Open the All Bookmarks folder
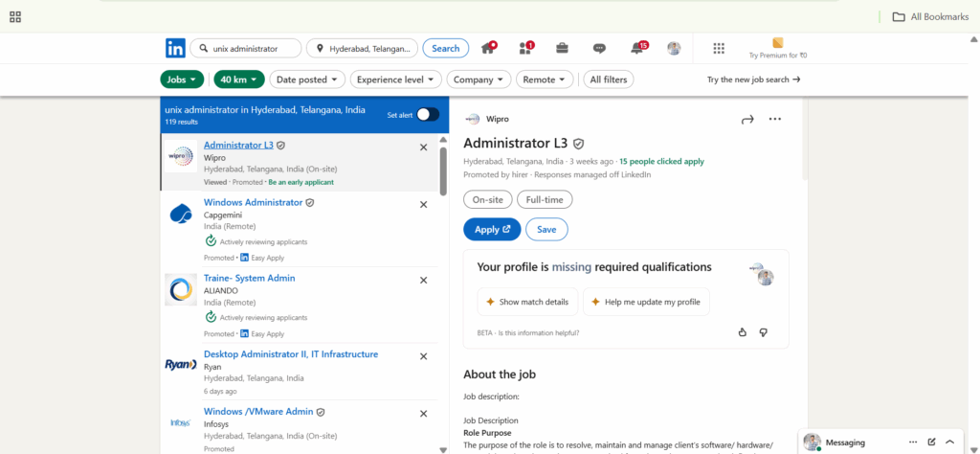The image size is (980, 454). (930, 17)
